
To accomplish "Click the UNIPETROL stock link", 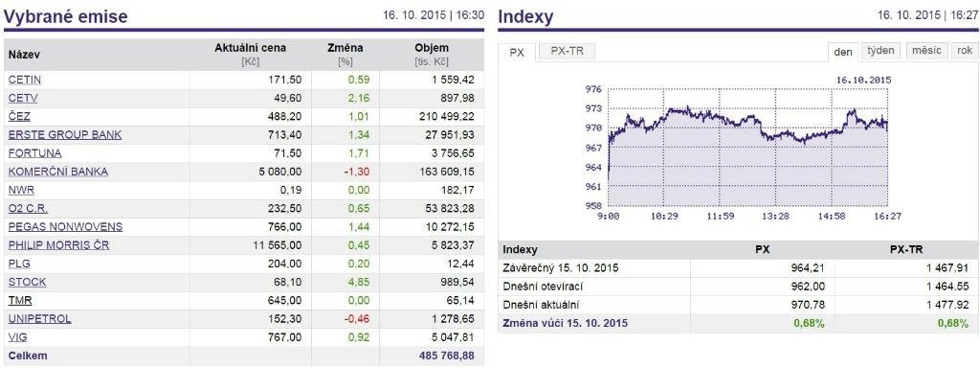I will (x=39, y=318).
